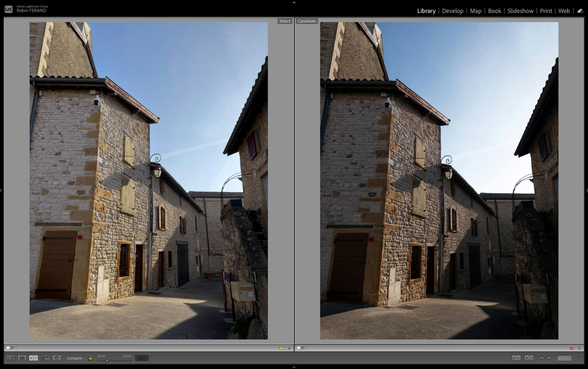Switch to Loupe view icon
588x369 pixels.
[22, 358]
